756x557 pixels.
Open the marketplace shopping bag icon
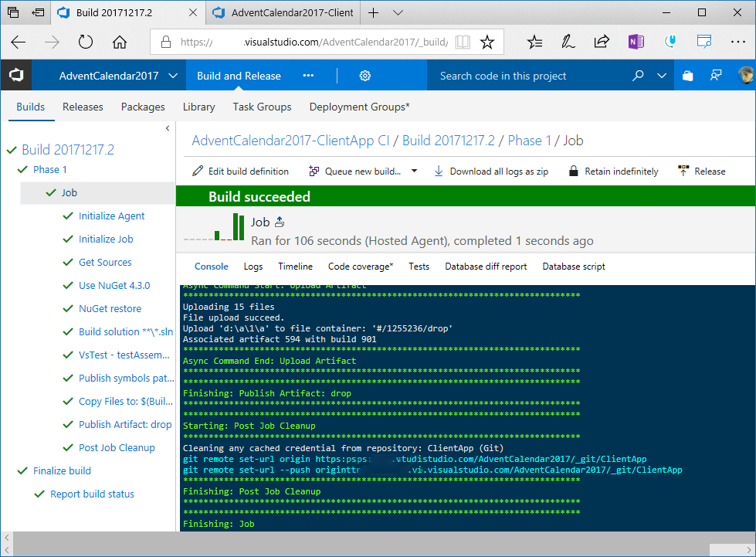pos(687,76)
